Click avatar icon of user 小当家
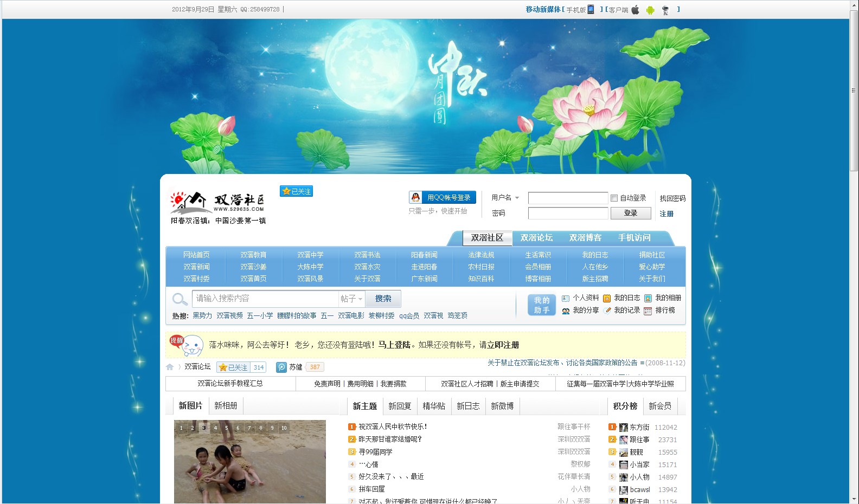This screenshot has height=504, width=859. click(x=624, y=465)
